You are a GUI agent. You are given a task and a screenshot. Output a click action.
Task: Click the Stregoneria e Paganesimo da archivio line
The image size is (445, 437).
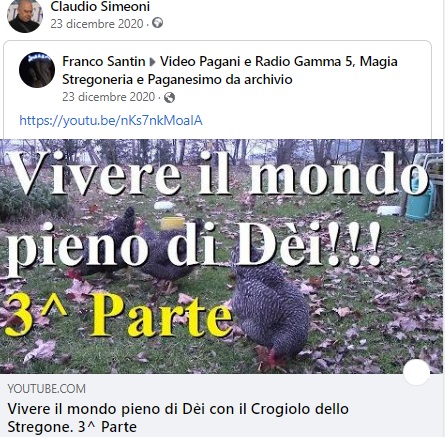click(x=177, y=80)
